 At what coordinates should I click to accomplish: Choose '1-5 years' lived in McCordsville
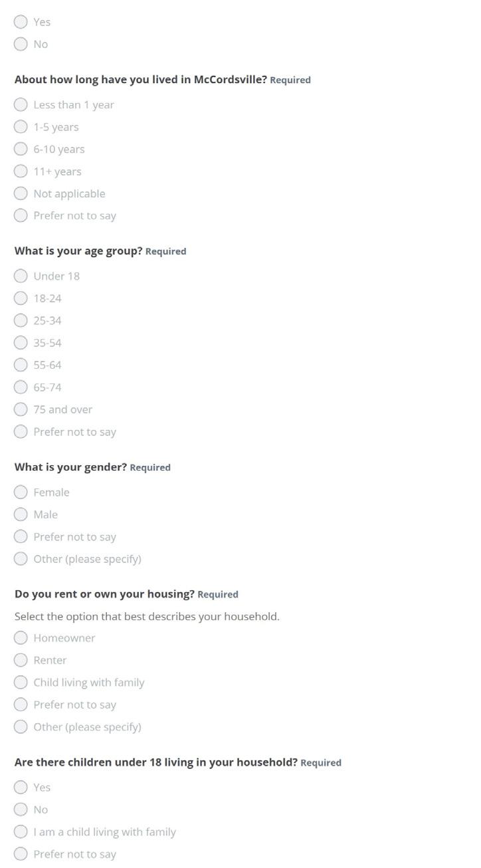21,127
